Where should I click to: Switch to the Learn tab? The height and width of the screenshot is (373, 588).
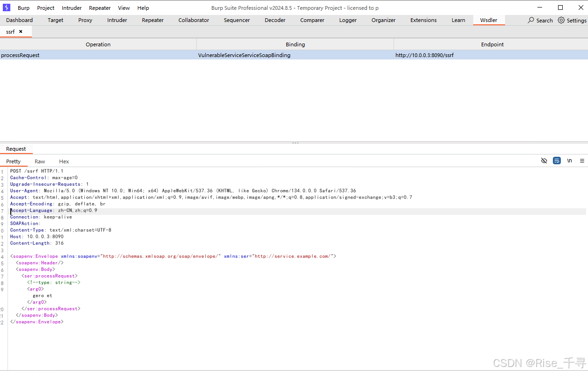coord(458,20)
